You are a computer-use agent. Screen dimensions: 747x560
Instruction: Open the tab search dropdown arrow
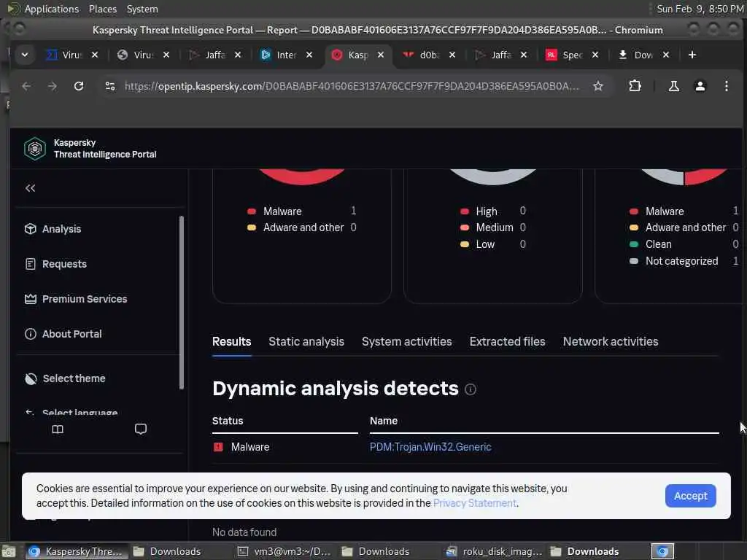[25, 55]
